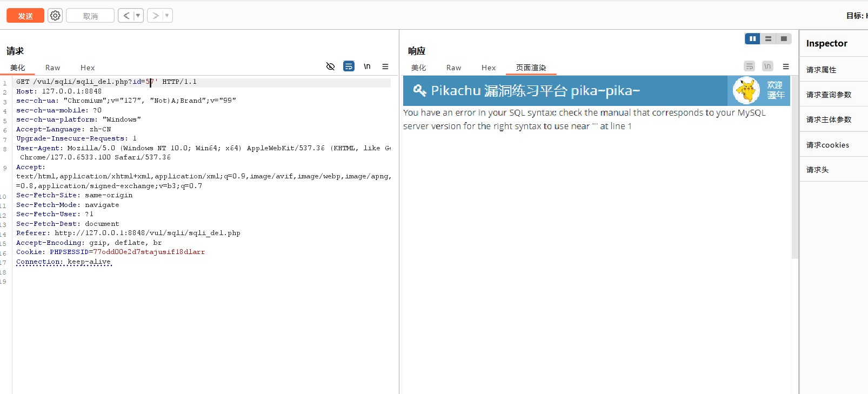868x394 pixels.
Task: Select the side-by-side layout icon
Action: click(x=752, y=39)
